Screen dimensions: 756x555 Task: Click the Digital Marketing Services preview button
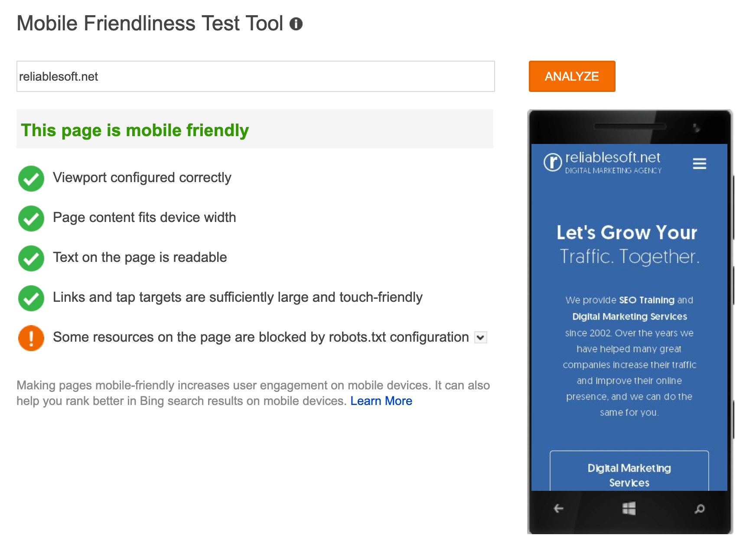pos(629,473)
